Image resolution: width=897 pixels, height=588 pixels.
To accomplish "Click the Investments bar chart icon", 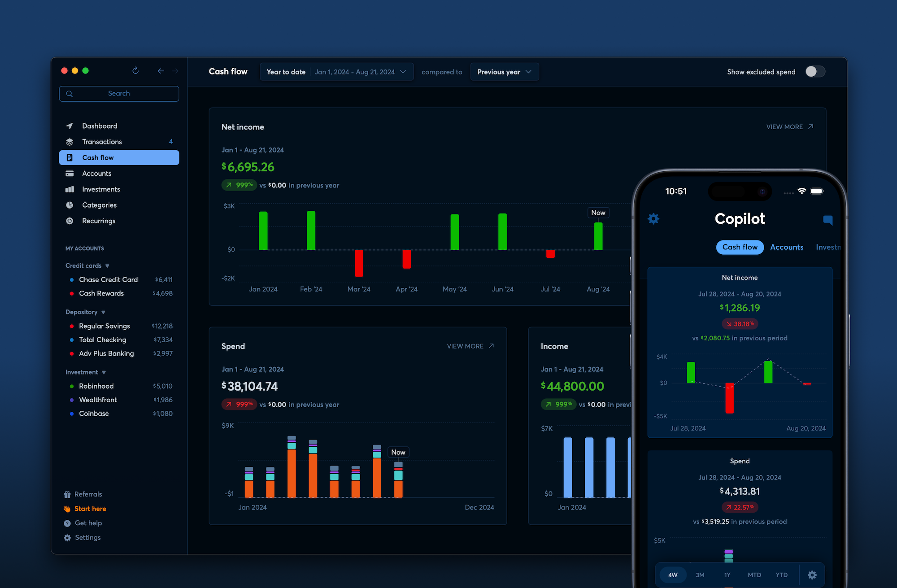I will pyautogui.click(x=70, y=189).
